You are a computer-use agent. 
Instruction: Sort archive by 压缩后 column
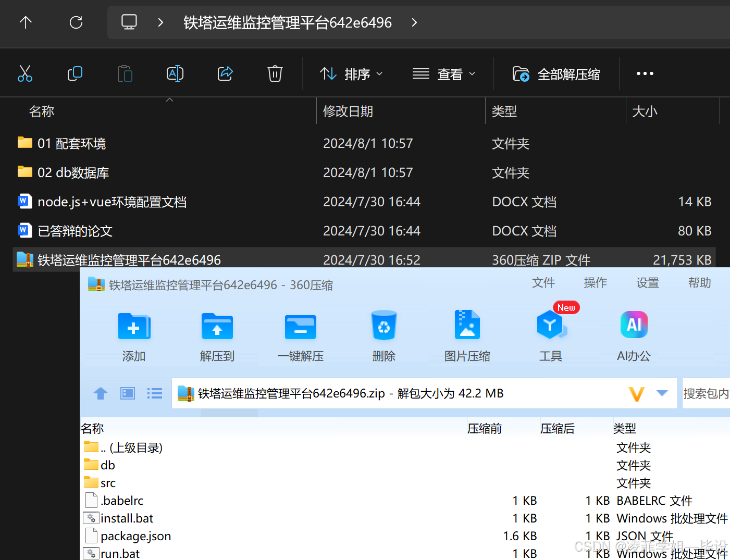tap(558, 428)
